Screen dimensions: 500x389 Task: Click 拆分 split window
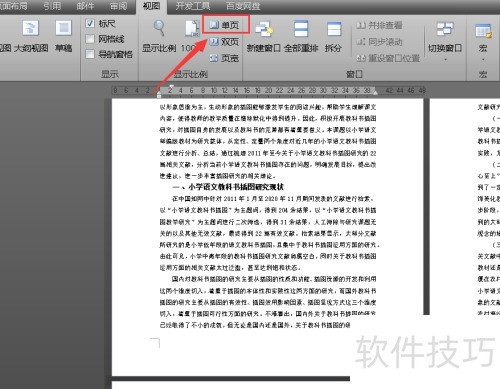tap(333, 37)
